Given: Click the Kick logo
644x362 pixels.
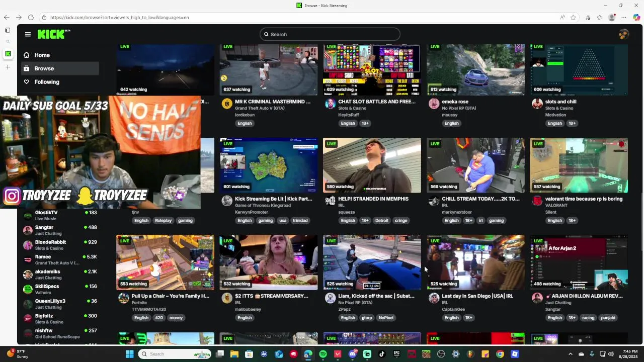Looking at the screenshot, I should (54, 34).
